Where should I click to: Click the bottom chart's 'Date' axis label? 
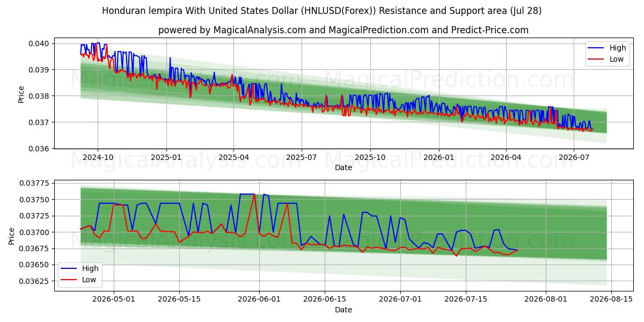pos(343,310)
